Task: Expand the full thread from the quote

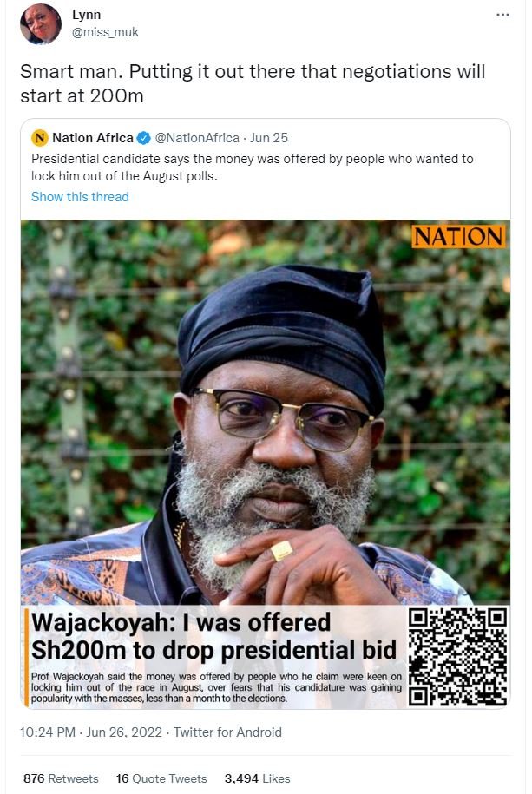Action: (82, 197)
